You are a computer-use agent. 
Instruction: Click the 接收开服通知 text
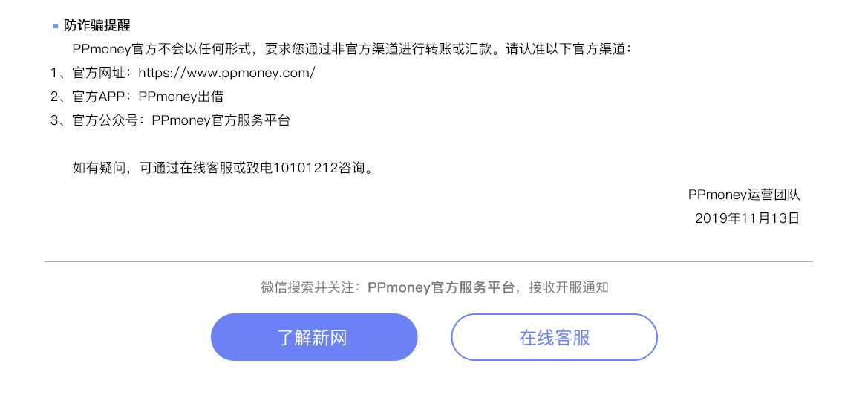(x=569, y=287)
